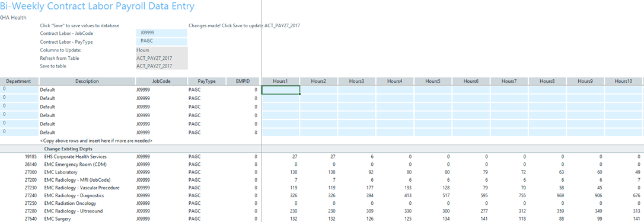Image resolution: width=644 pixels, height=222 pixels.
Task: Select the Description column header
Action: tap(87, 81)
